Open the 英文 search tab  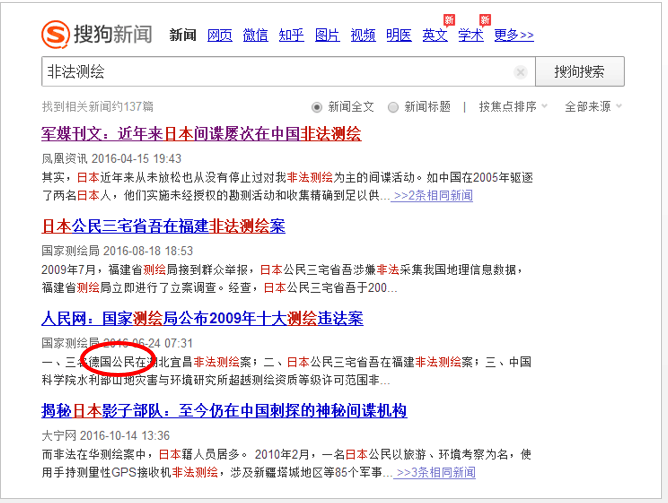pos(435,35)
